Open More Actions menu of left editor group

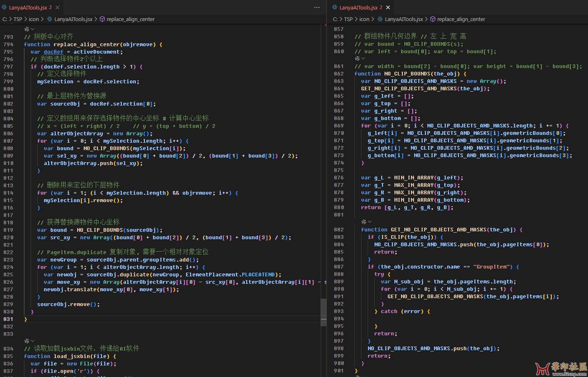point(317,7)
